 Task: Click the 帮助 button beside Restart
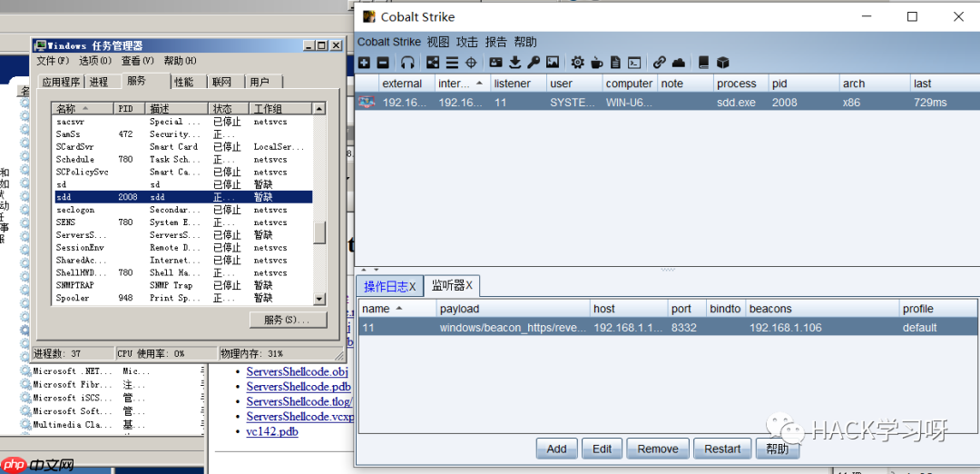pos(778,449)
